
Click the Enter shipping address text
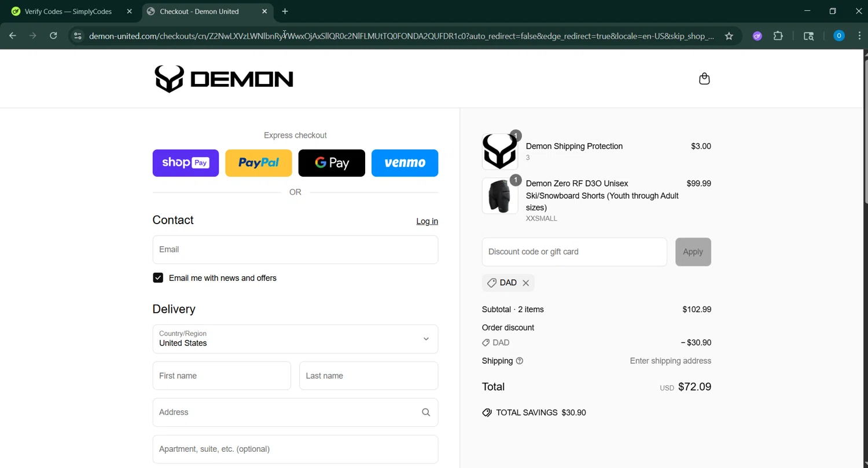coord(671,361)
